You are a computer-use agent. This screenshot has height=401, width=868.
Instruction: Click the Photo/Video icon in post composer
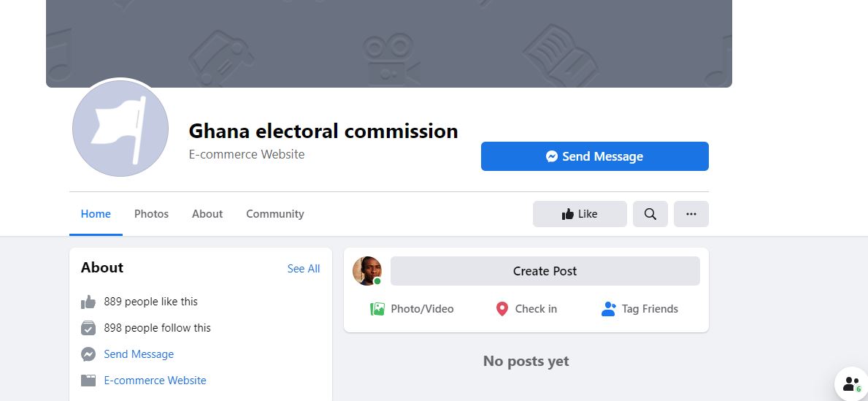click(x=377, y=309)
